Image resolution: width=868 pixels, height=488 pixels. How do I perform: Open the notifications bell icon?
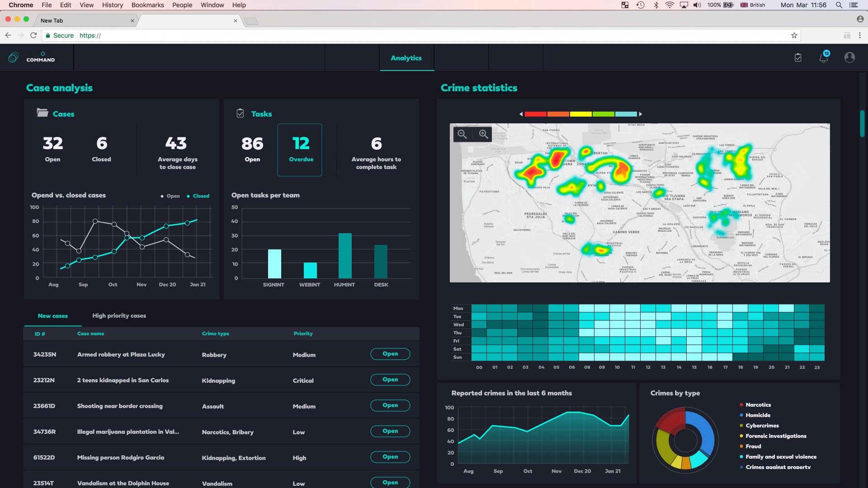(x=824, y=57)
